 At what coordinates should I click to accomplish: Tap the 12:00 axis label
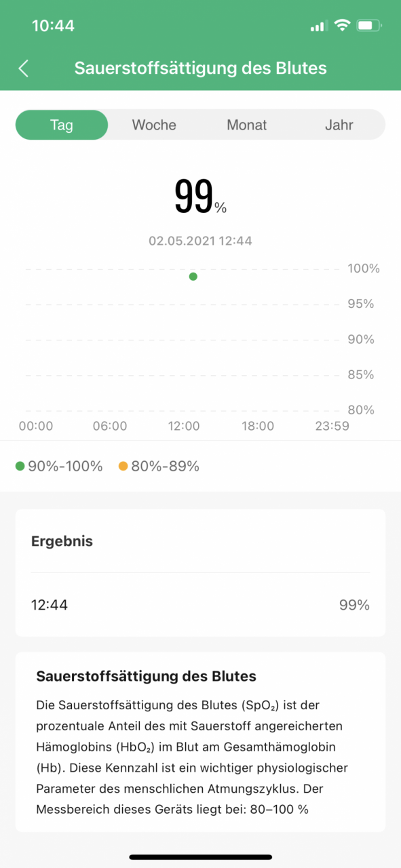[x=184, y=426]
